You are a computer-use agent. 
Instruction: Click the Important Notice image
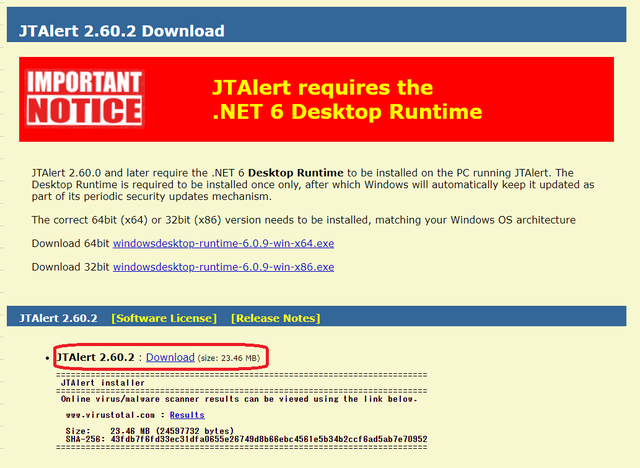click(x=84, y=98)
